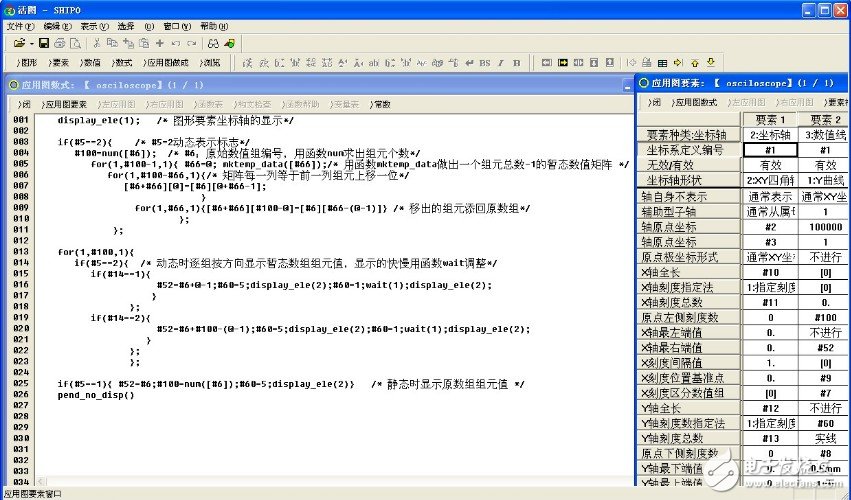Open the 编辑(E) menu
851x500 pixels.
(57, 27)
